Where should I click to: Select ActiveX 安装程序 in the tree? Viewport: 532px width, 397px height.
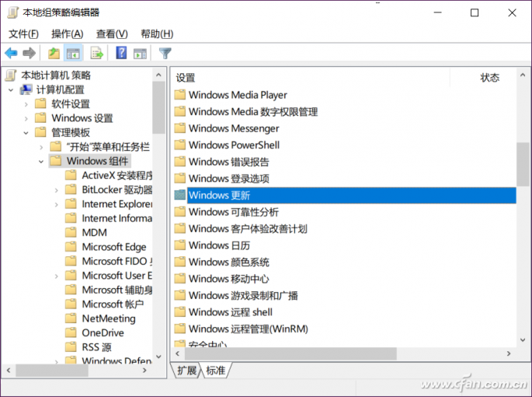pyautogui.click(x=116, y=175)
